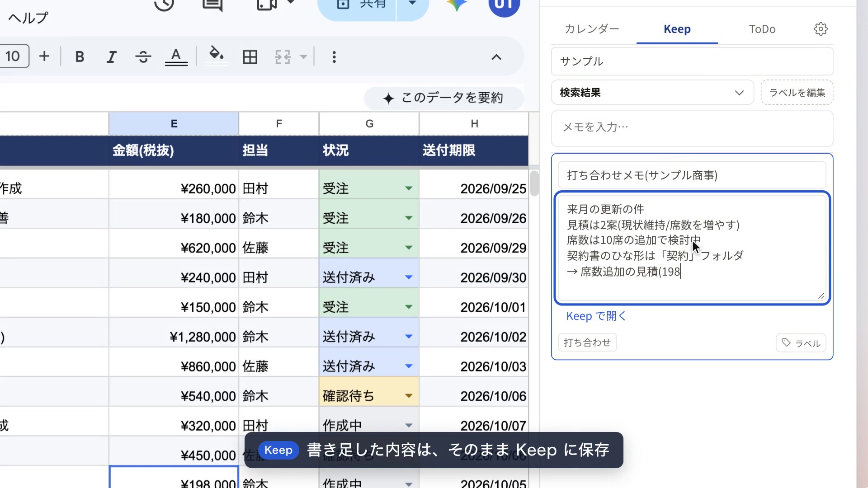Open the Keep で開く link

(596, 316)
